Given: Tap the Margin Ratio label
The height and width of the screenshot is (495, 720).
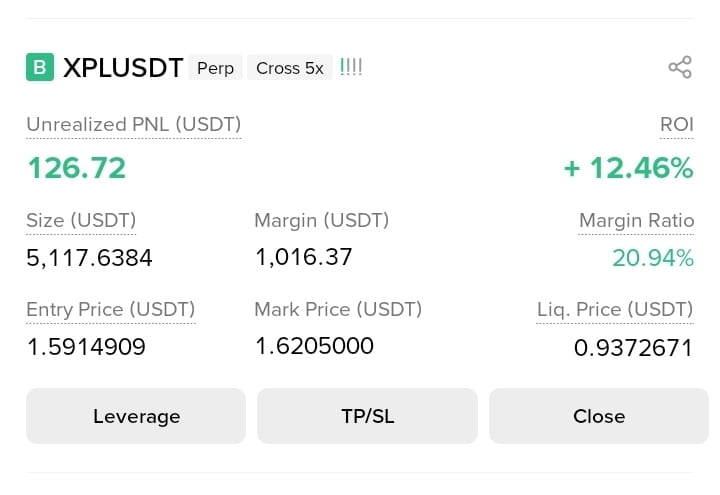Looking at the screenshot, I should tap(636, 220).
